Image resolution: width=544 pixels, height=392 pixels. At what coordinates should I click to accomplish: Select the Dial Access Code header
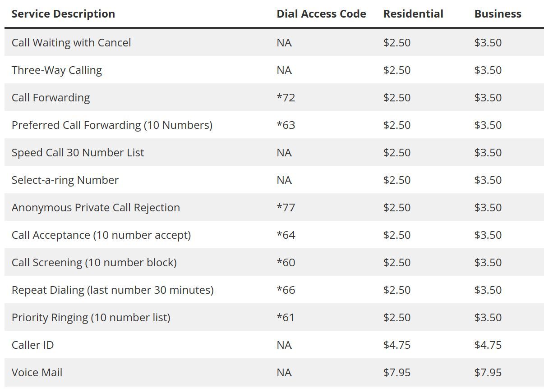pyautogui.click(x=321, y=14)
